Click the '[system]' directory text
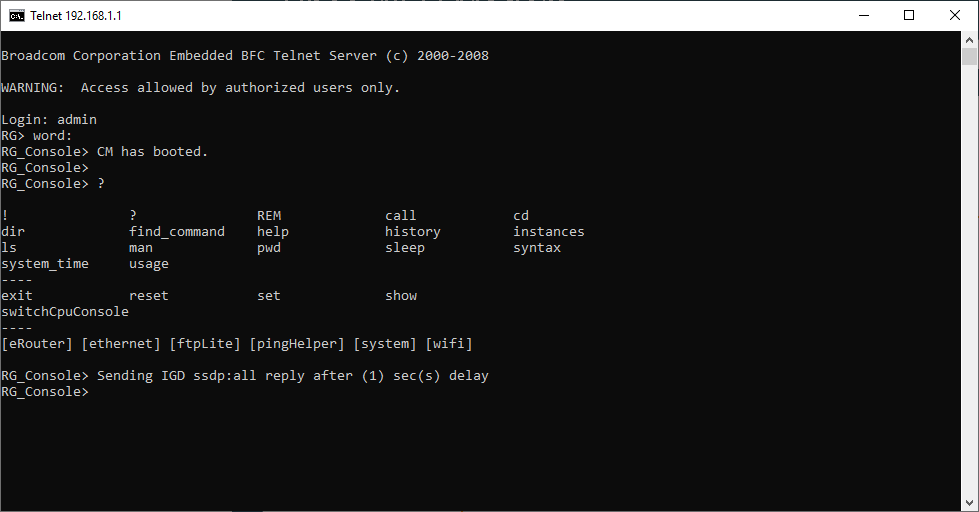Image resolution: width=979 pixels, height=512 pixels. [x=385, y=344]
